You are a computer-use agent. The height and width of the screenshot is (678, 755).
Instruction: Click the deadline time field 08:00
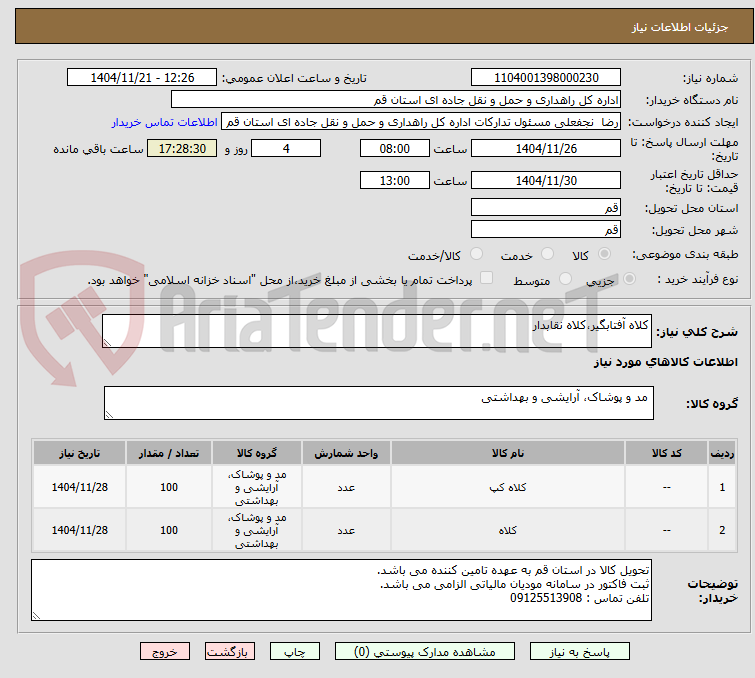[394, 148]
